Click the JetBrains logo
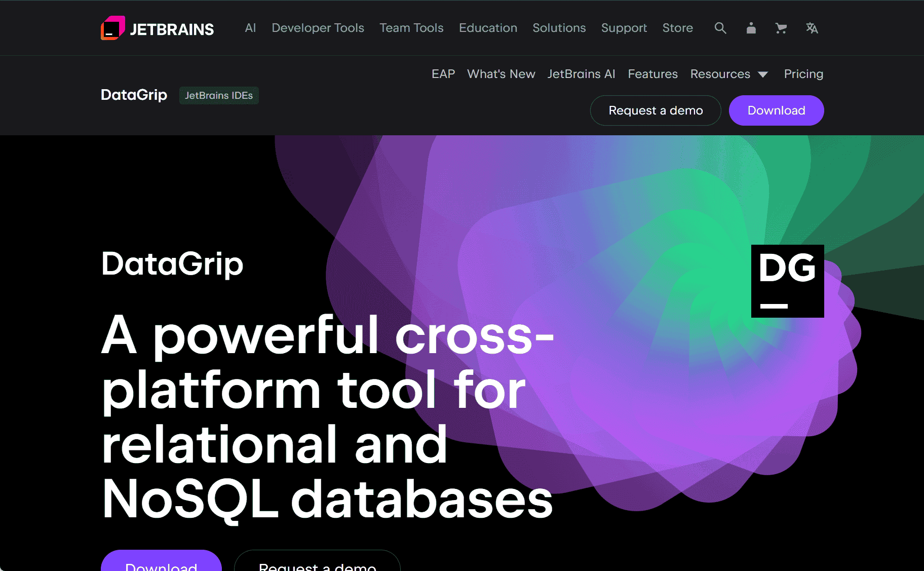The width and height of the screenshot is (924, 571). pyautogui.click(x=157, y=28)
